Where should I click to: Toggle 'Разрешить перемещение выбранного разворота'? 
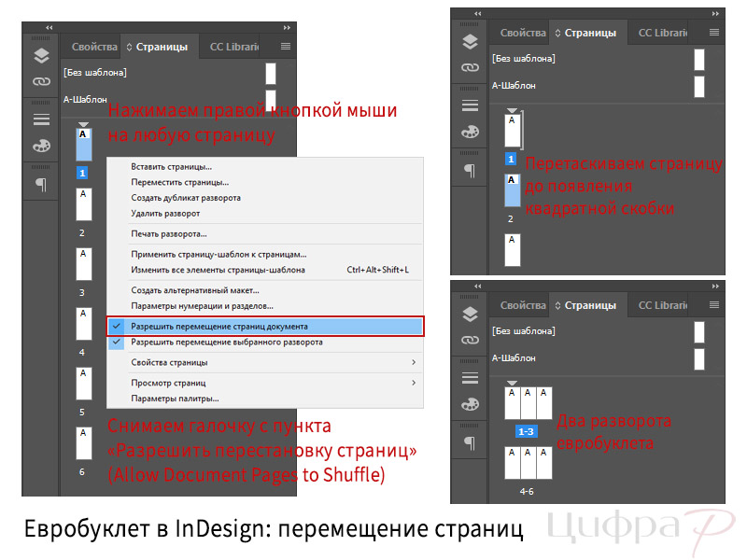click(x=265, y=343)
